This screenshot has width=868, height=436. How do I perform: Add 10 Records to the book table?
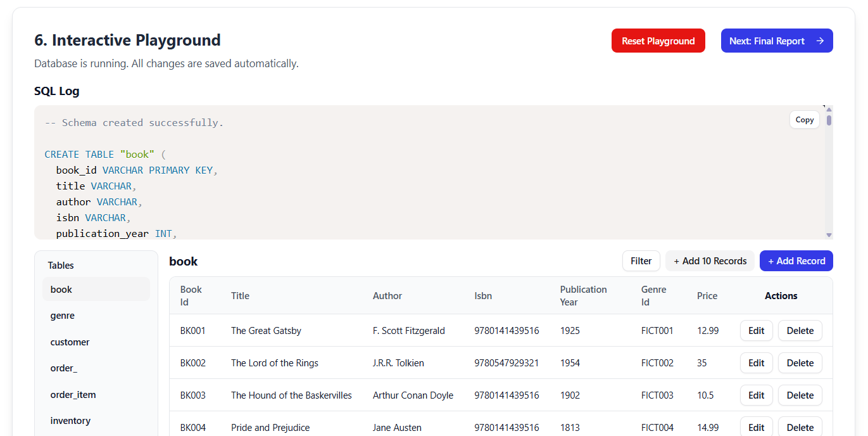pyautogui.click(x=709, y=261)
